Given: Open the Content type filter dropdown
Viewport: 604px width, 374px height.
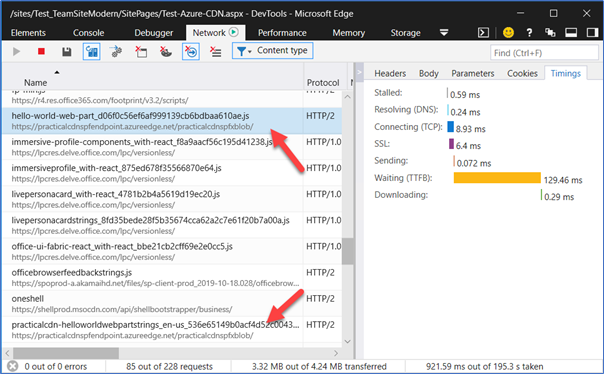Looking at the screenshot, I should pyautogui.click(x=272, y=50).
